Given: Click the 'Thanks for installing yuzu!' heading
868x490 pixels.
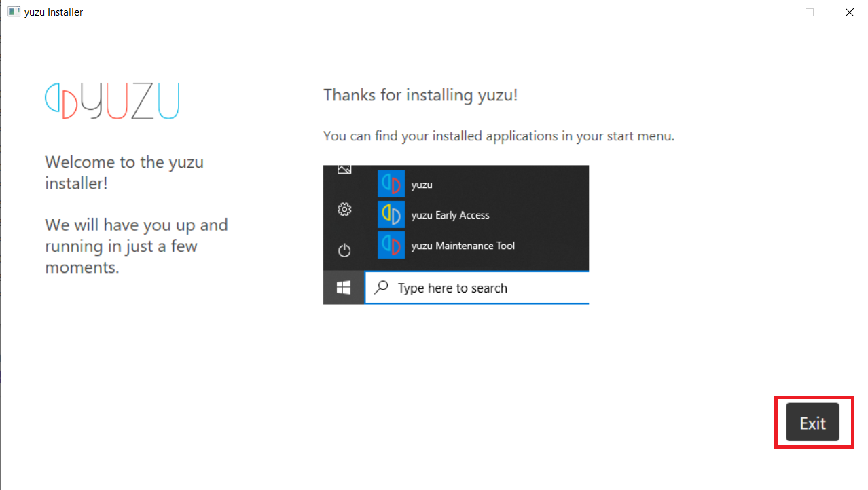Looking at the screenshot, I should (x=420, y=95).
